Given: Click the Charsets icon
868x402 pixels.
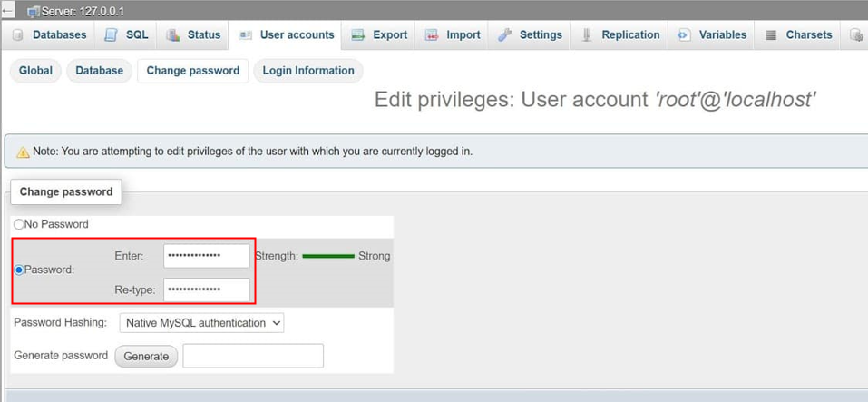Looking at the screenshot, I should click(x=771, y=34).
